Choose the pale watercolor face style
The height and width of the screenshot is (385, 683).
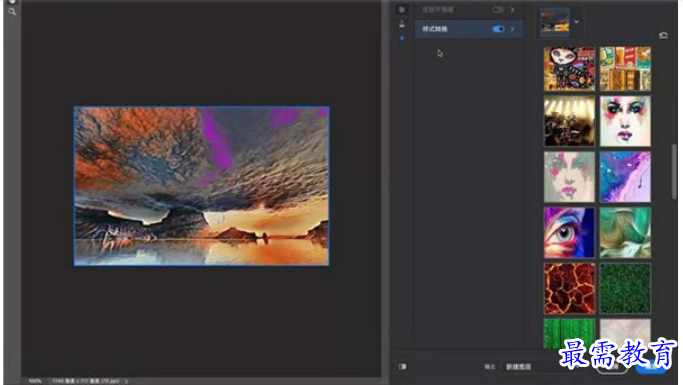pos(569,177)
